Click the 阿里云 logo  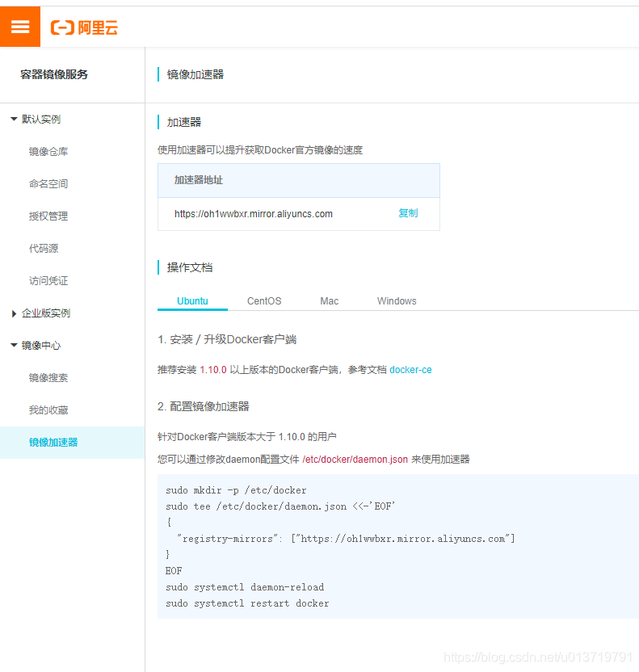click(85, 27)
